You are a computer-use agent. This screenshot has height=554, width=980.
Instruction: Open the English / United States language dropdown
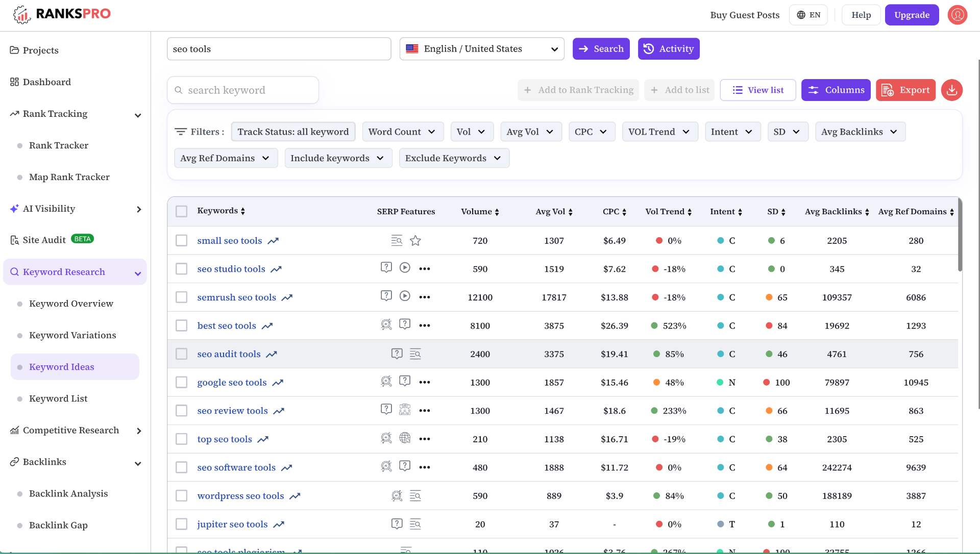pos(482,49)
